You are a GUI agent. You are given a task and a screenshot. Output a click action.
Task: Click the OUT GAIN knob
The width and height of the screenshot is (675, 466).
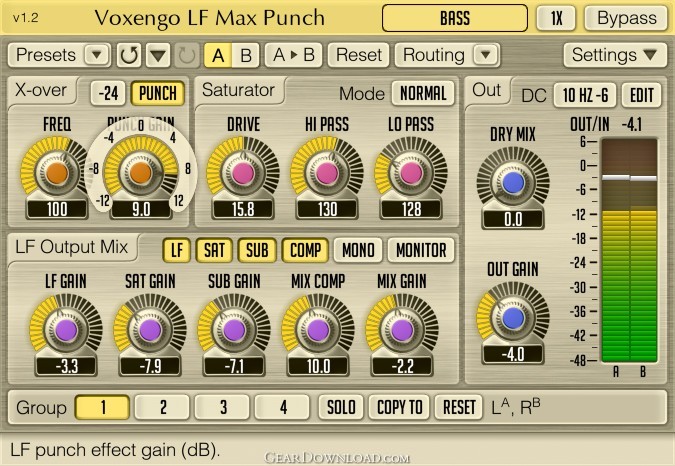pyautogui.click(x=513, y=318)
